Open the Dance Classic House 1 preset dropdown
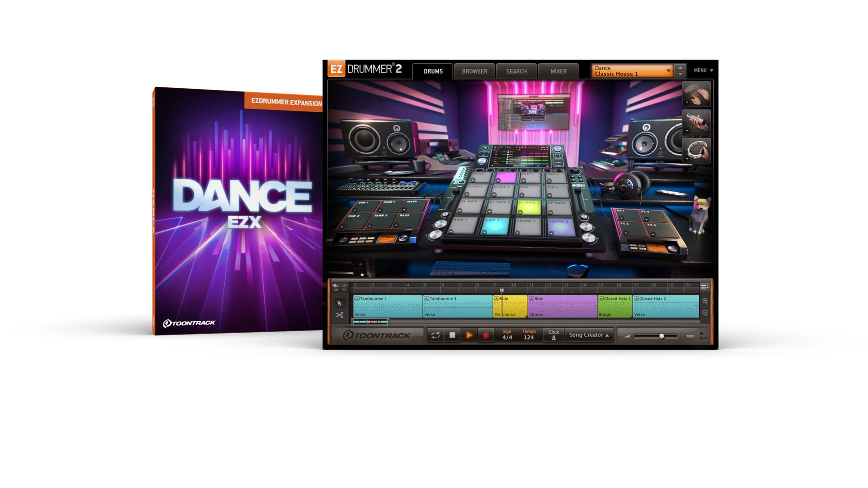 pos(632,71)
